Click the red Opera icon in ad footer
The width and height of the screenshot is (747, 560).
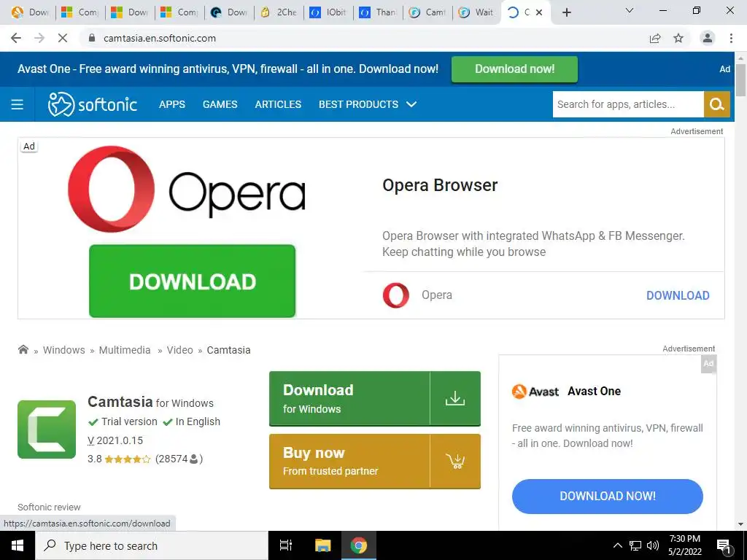point(396,295)
